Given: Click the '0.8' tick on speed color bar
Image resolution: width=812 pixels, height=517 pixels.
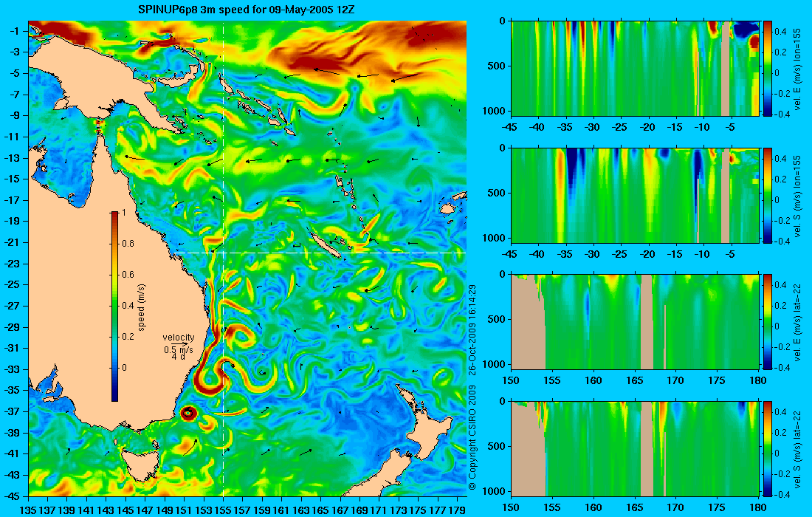Looking at the screenshot, I should click(128, 244).
